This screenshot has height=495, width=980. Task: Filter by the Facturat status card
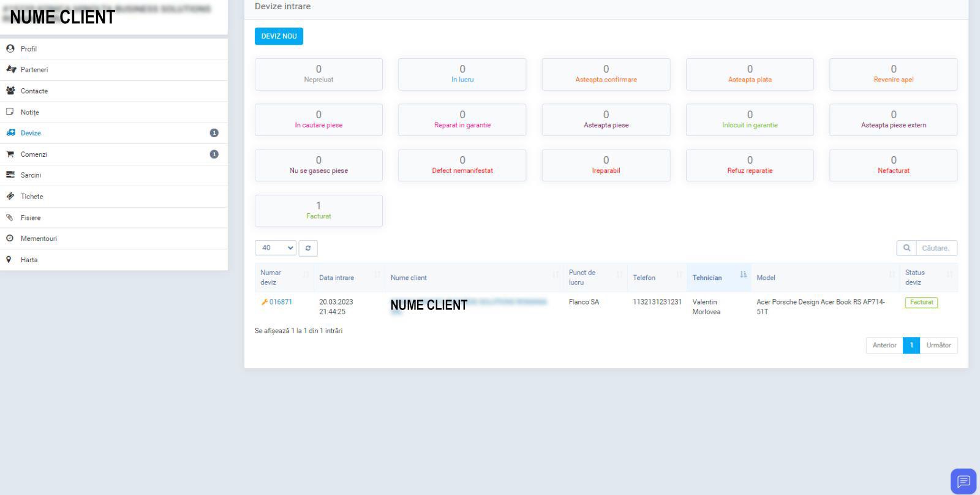pyautogui.click(x=318, y=211)
